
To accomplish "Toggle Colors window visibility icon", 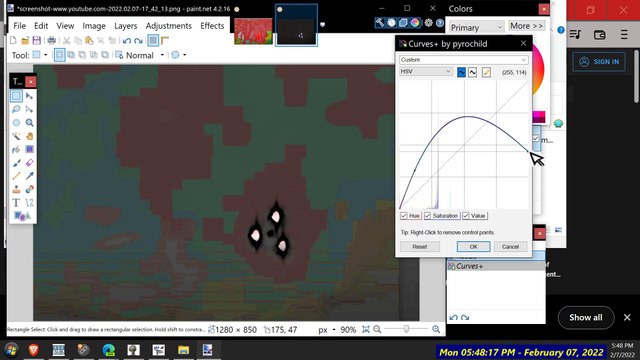I will coord(415,23).
